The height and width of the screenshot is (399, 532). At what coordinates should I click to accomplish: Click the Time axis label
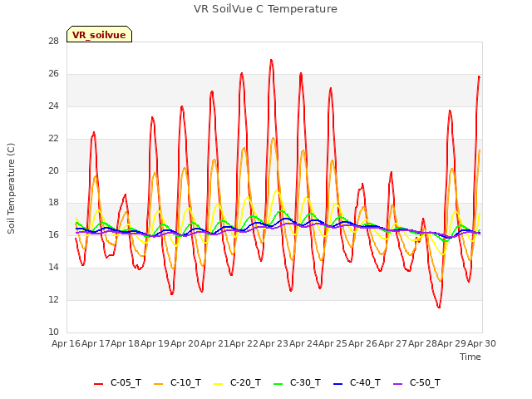click(470, 357)
